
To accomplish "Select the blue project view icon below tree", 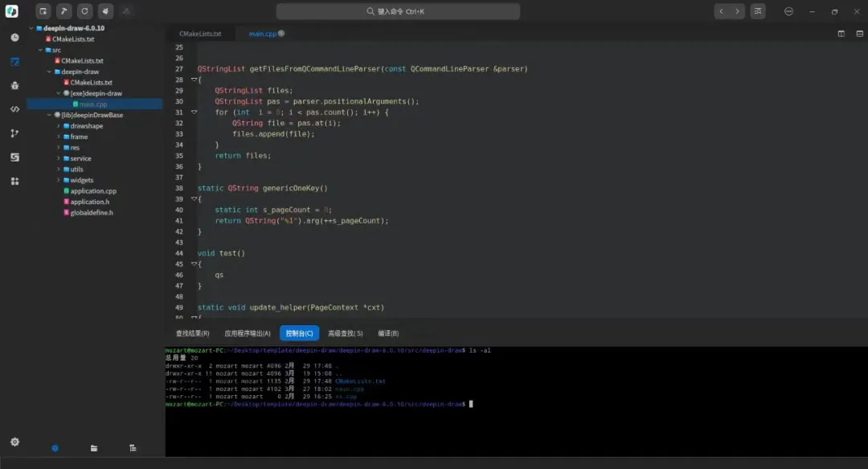I will 55,449.
